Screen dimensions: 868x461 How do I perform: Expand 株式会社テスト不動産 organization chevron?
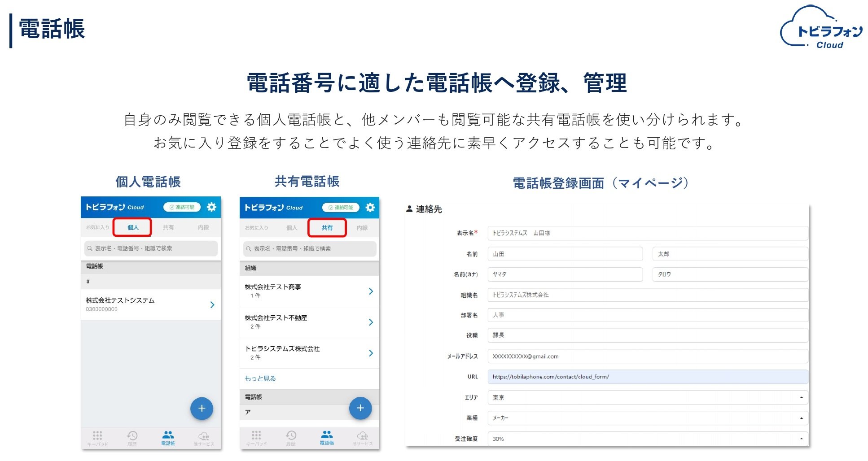tap(371, 322)
